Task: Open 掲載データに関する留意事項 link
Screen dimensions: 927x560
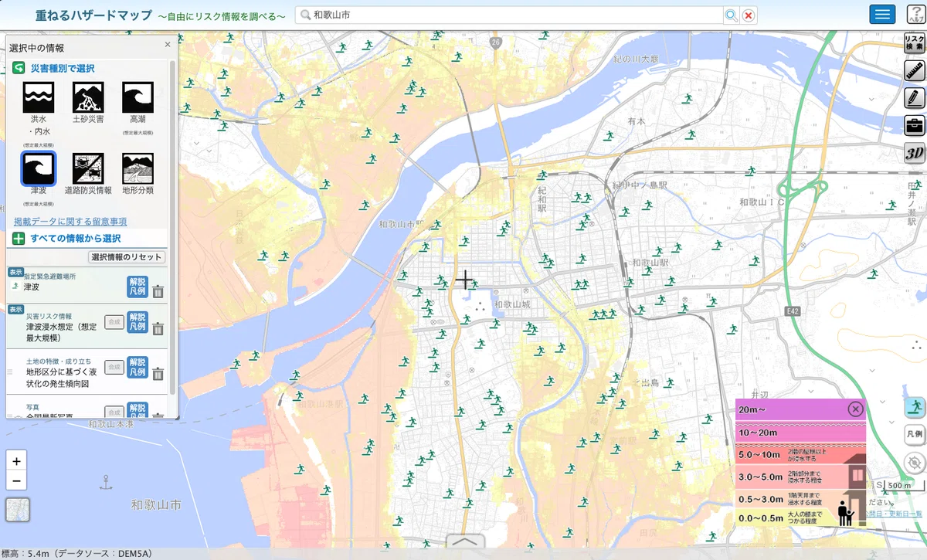Action: click(x=70, y=222)
